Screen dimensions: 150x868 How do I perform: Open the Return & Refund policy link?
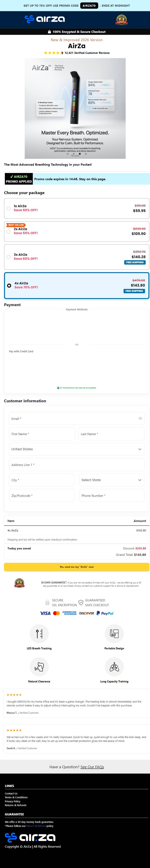(36, 826)
